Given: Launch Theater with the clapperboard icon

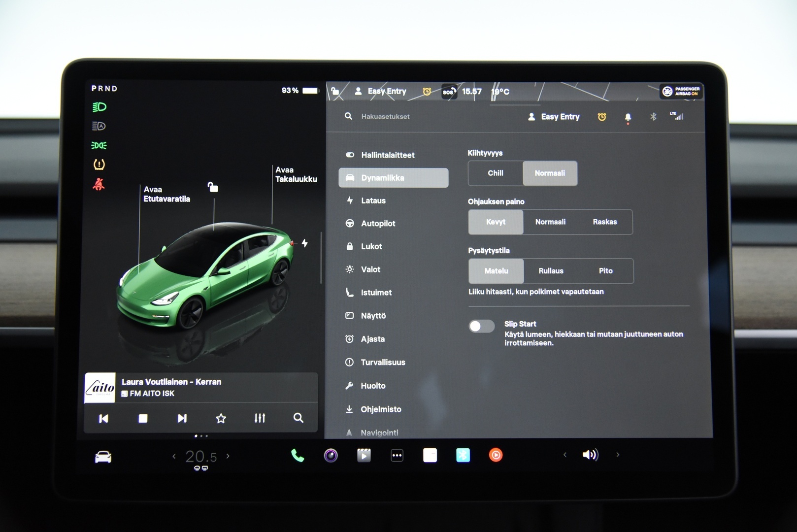Looking at the screenshot, I should point(364,455).
